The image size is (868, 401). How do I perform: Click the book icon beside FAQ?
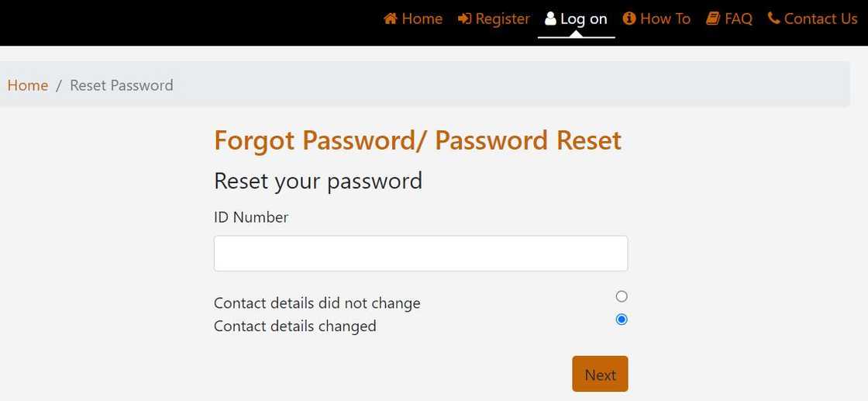tap(713, 19)
